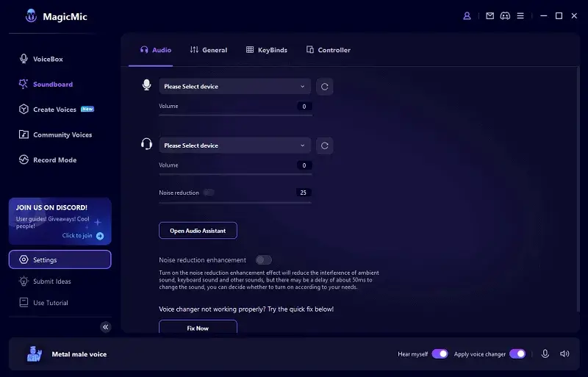
Task: Click the Fix Now button
Action: 198,327
